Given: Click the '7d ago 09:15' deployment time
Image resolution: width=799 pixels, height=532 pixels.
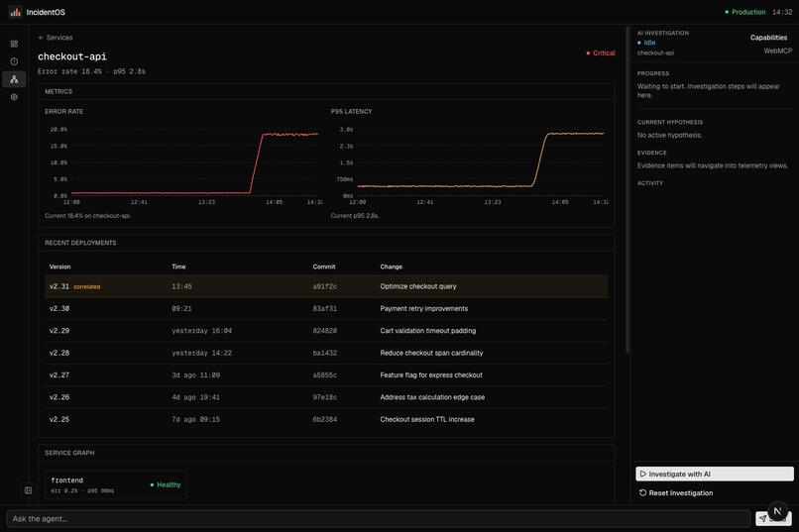Looking at the screenshot, I should pos(196,419).
